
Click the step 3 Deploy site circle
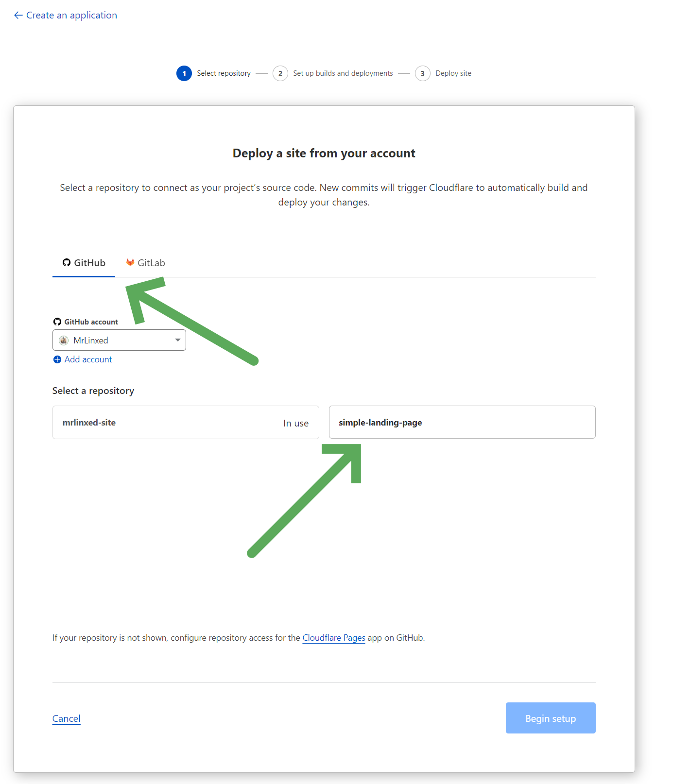422,73
